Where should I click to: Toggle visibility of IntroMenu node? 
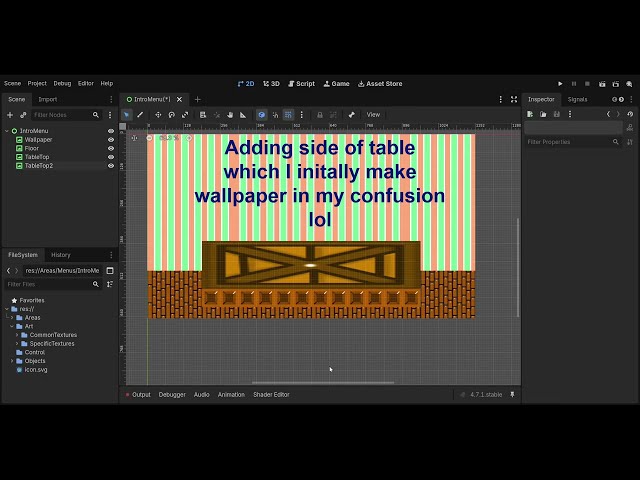pyautogui.click(x=111, y=131)
